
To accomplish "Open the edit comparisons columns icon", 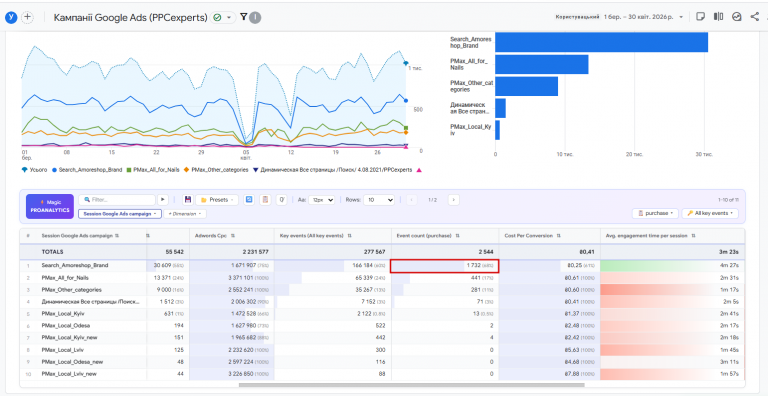I will (x=719, y=17).
